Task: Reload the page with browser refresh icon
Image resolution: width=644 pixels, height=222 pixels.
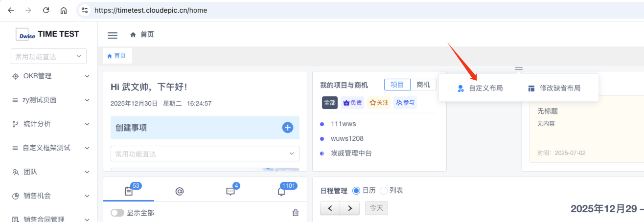Action: (x=46, y=10)
